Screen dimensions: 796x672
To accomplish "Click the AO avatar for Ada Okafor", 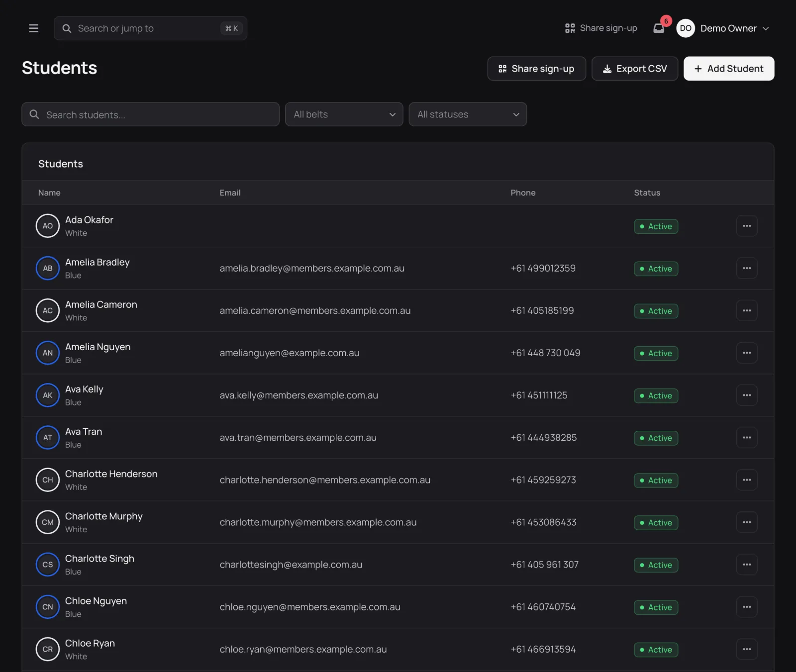I will [48, 226].
